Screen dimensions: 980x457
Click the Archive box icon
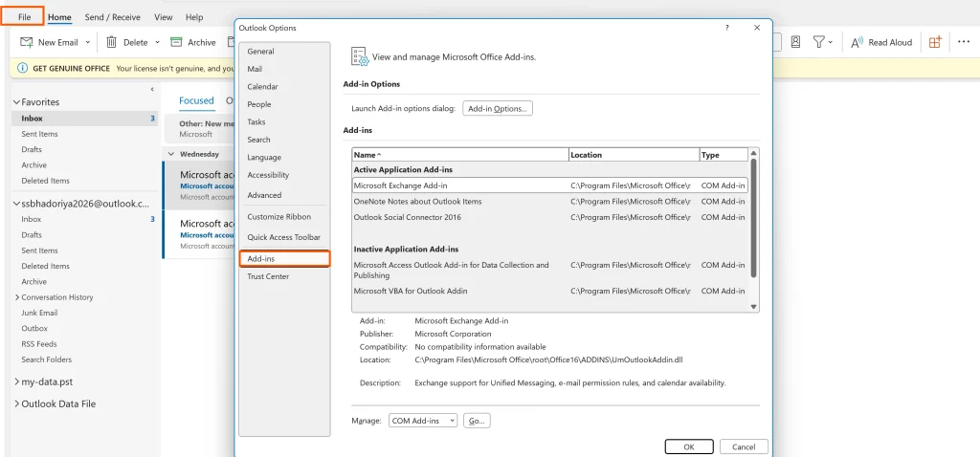click(176, 42)
